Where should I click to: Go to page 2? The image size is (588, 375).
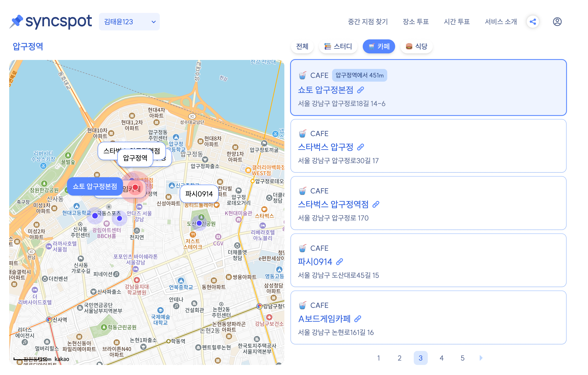[400, 358]
